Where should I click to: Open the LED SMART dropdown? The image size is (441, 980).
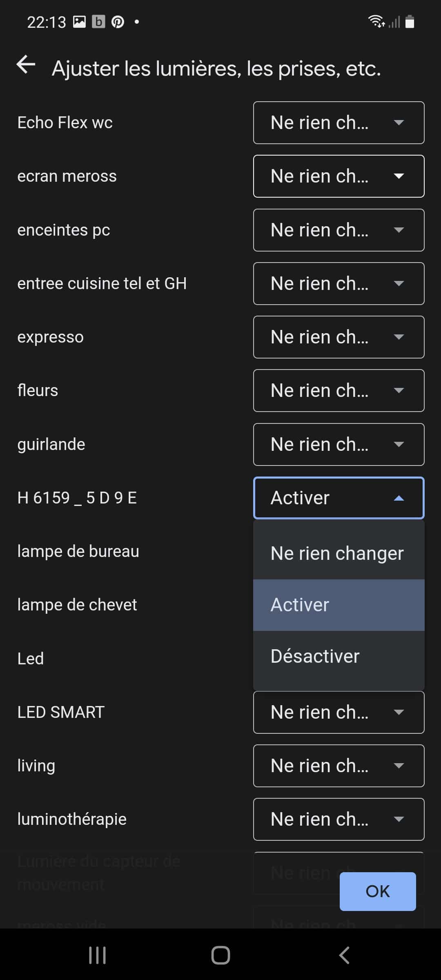pyautogui.click(x=339, y=713)
